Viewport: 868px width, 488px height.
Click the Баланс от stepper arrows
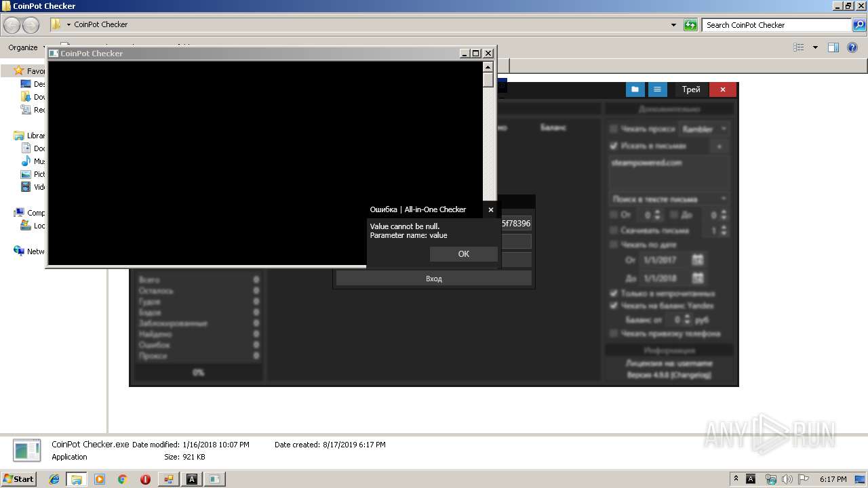(688, 319)
